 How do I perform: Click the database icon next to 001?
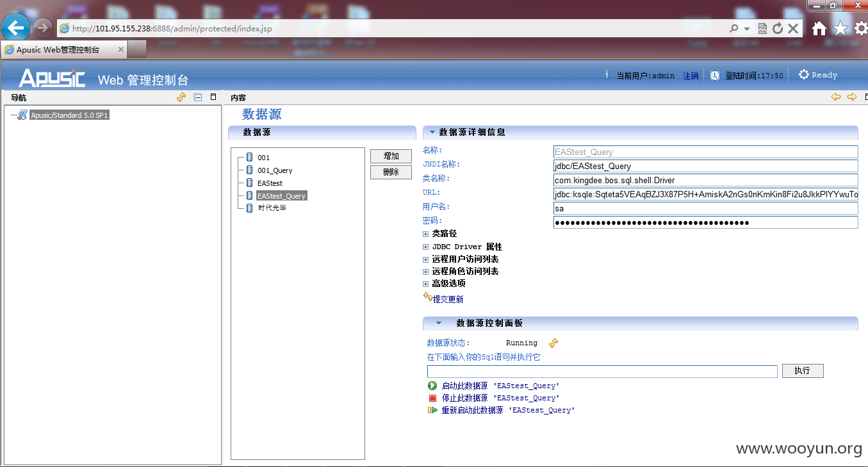coord(249,157)
